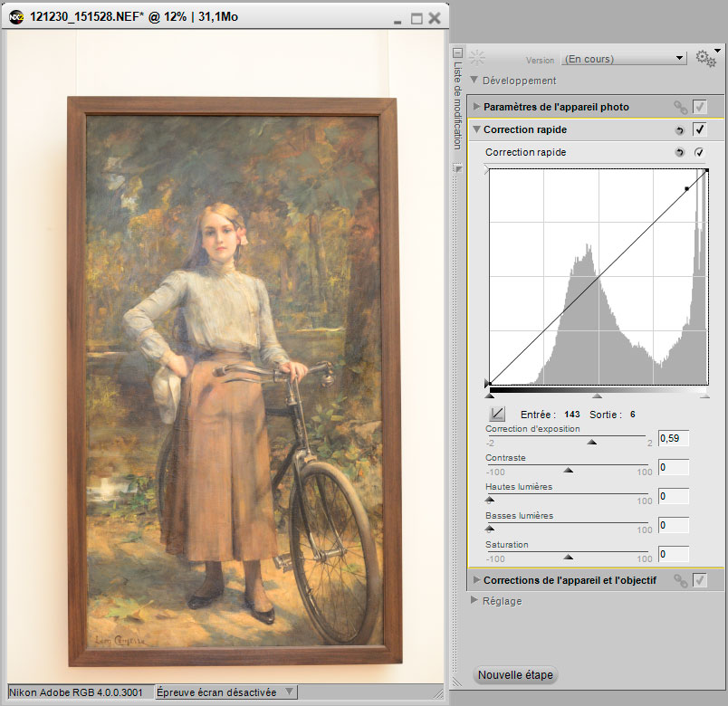Click the small flag icon below Liste de modification

coord(458,169)
